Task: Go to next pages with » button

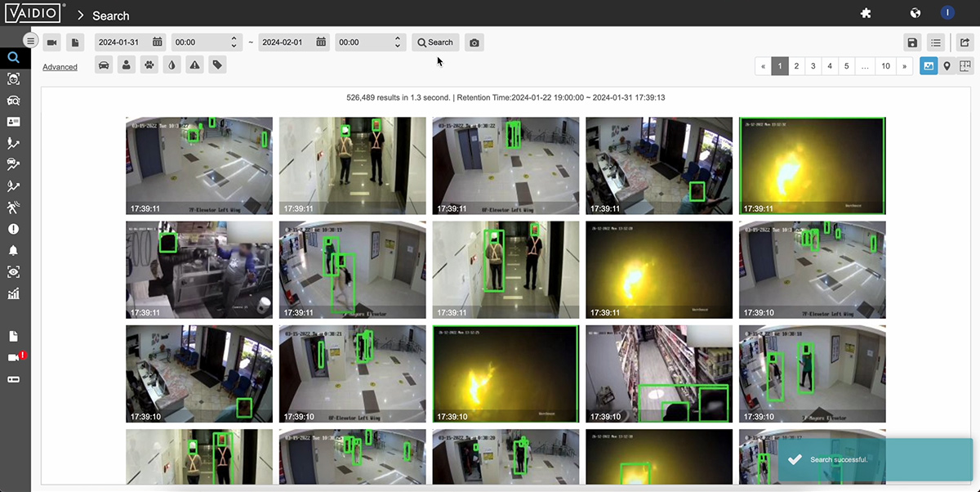Action: (904, 66)
